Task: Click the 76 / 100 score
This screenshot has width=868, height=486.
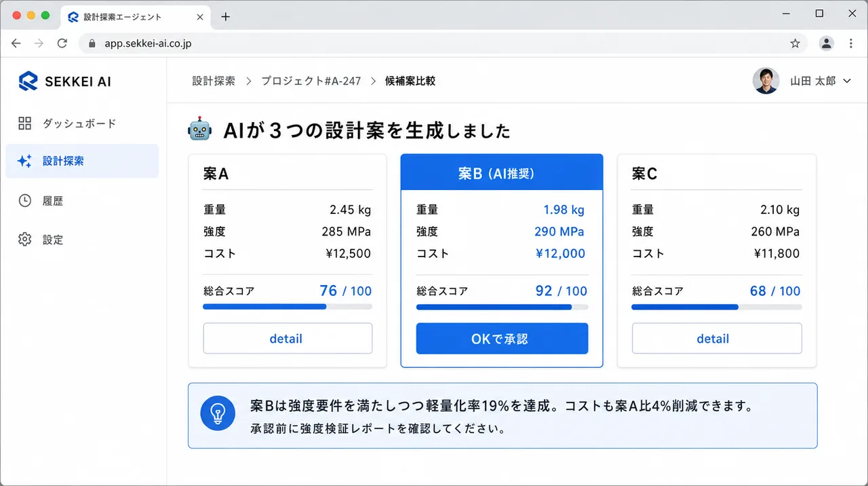Action: pos(346,291)
